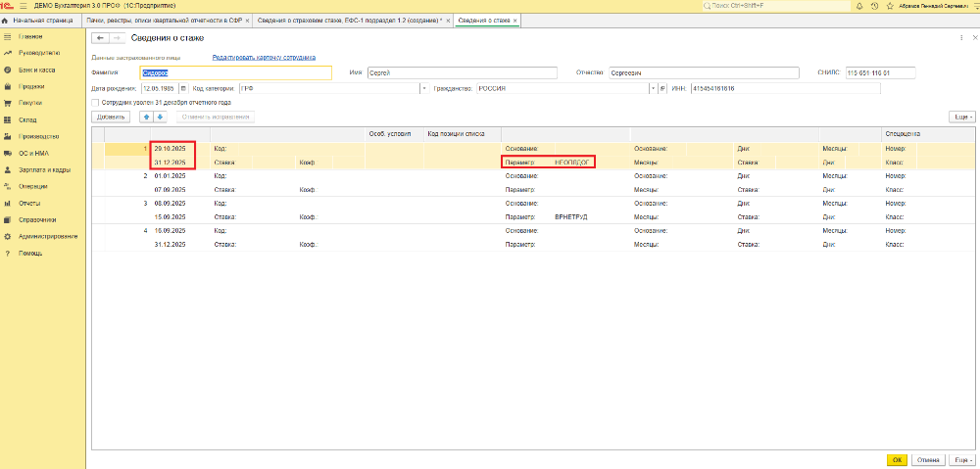
Task: Select date 01.01.2025 in row 2
Action: 170,176
